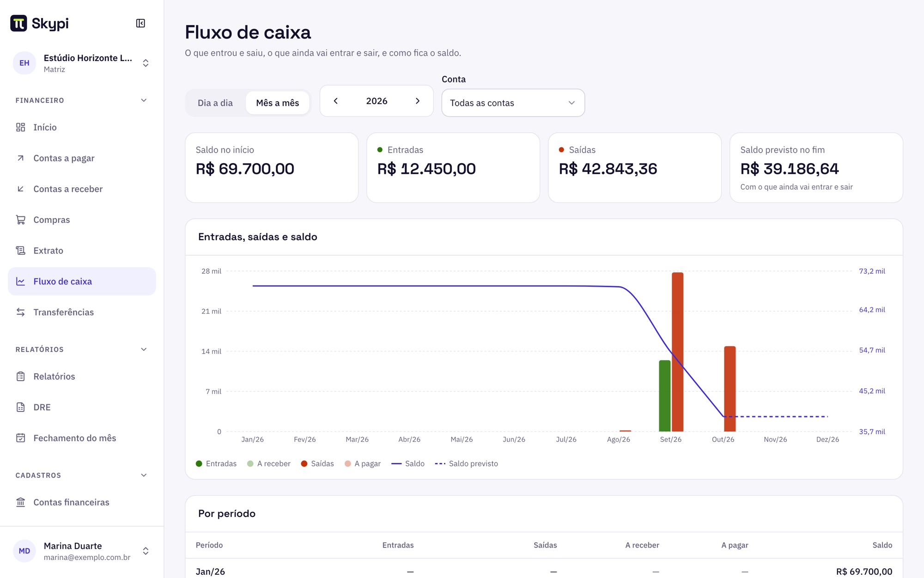924x578 pixels.
Task: Open Início from the sidebar
Action: coord(82,127)
